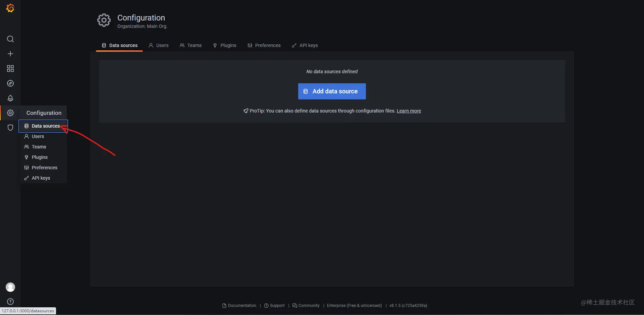
Task: Click the Enterprise (Free & unlicensed) footer link
Action: click(x=355, y=306)
